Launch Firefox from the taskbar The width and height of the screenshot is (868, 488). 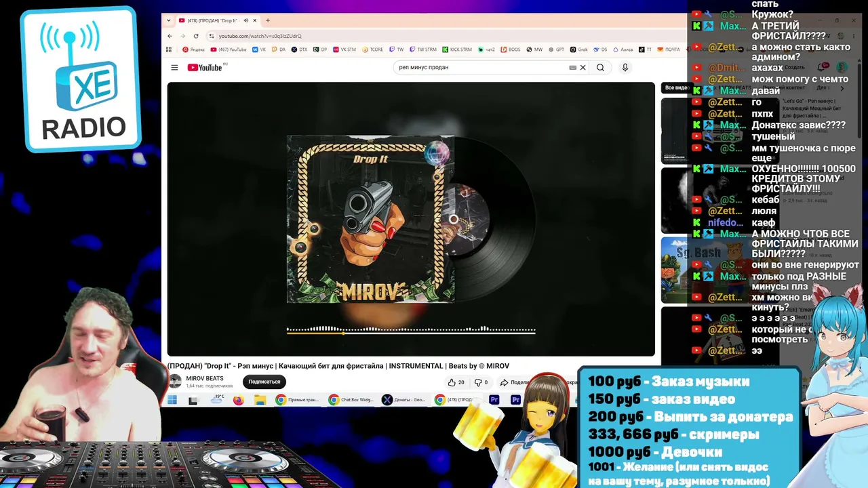pyautogui.click(x=238, y=400)
